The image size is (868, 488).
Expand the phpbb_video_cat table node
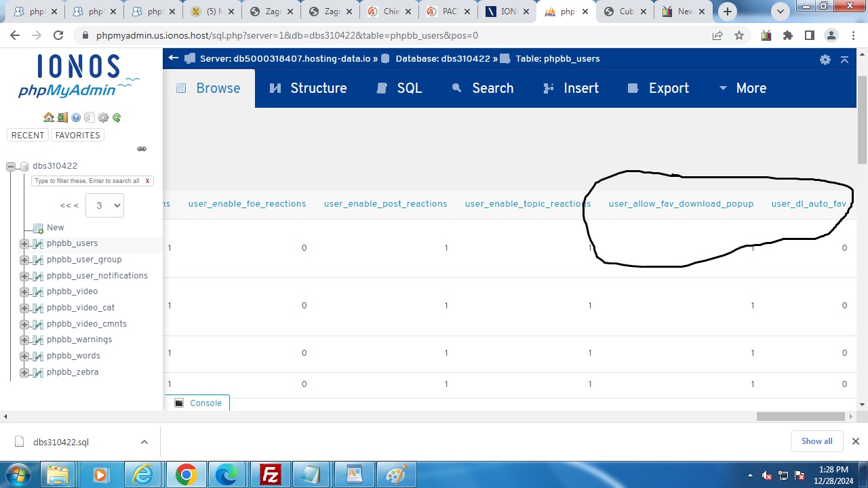[24, 308]
